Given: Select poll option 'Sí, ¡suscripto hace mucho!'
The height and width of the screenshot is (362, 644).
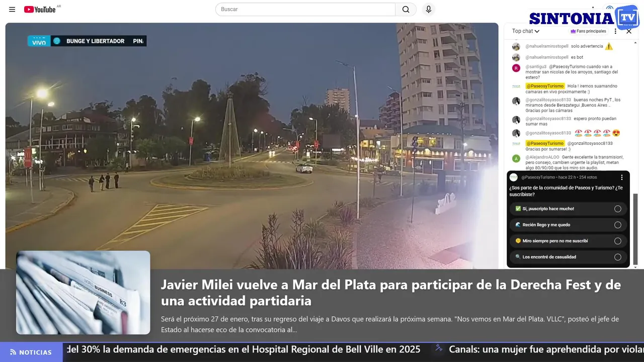Looking at the screenshot, I should [x=569, y=209].
